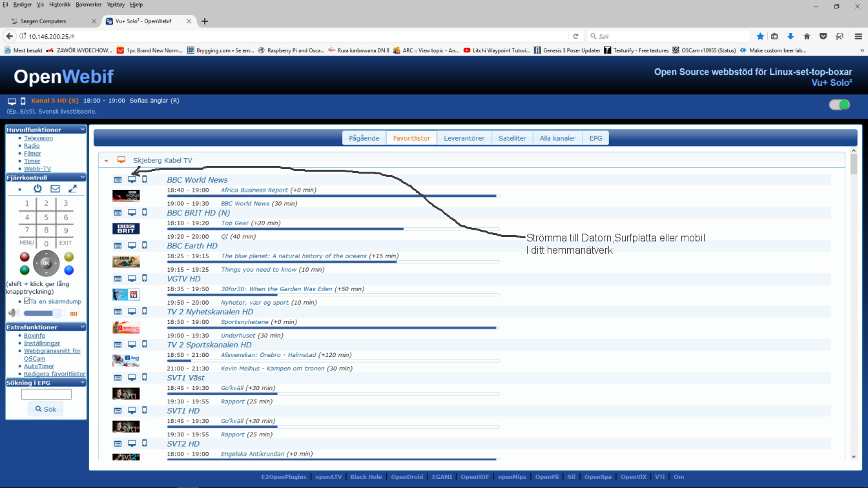Viewport: 868px width, 488px height.
Task: Open openATV link in footer
Action: [x=329, y=477]
